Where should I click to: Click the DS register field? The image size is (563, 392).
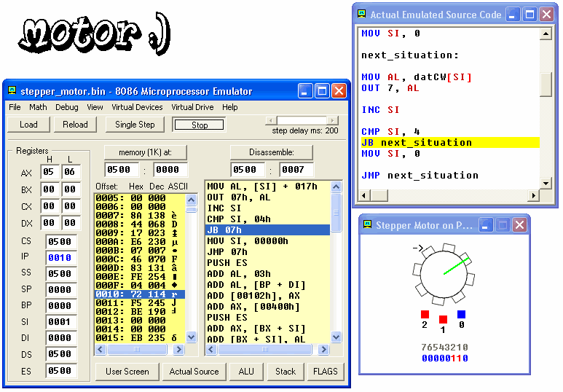click(61, 354)
